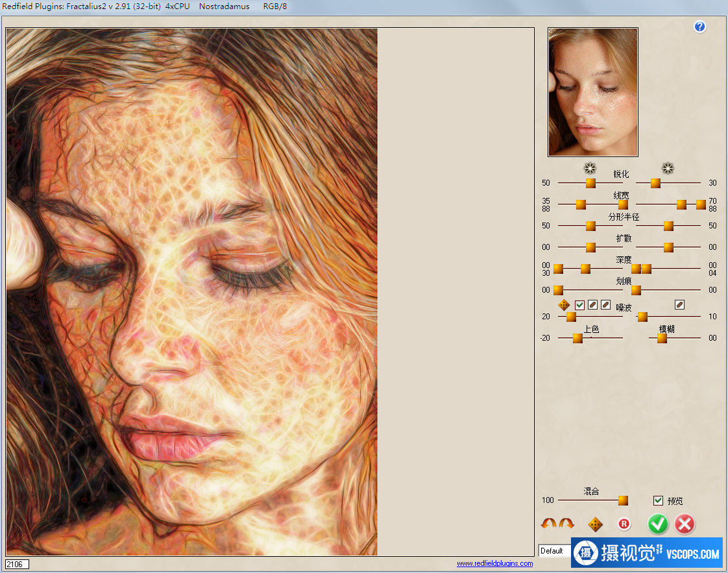This screenshot has width=728, height=573.
Task: Click the right star icon above 锐化
Action: [667, 169]
